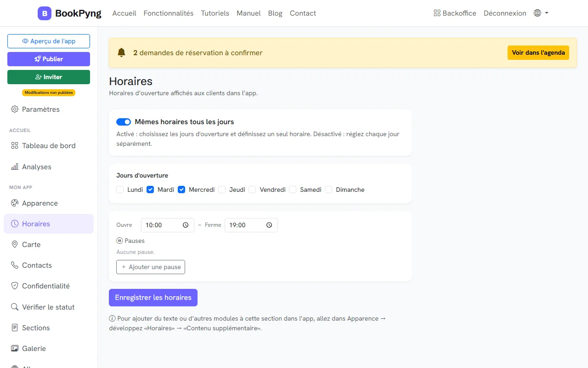This screenshot has width=588, height=368.
Task: Click the Paramètres gear icon
Action: pos(15,109)
